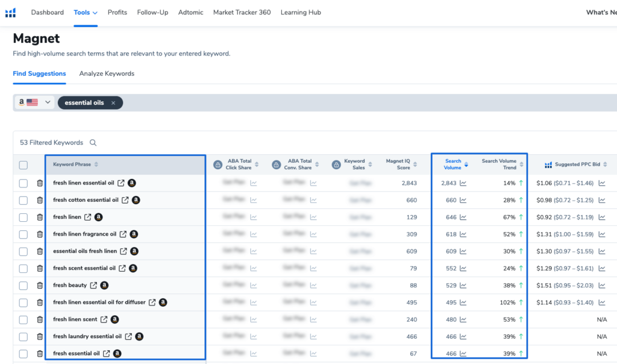Delete the 'fresh cotton essential oil' row

40,200
